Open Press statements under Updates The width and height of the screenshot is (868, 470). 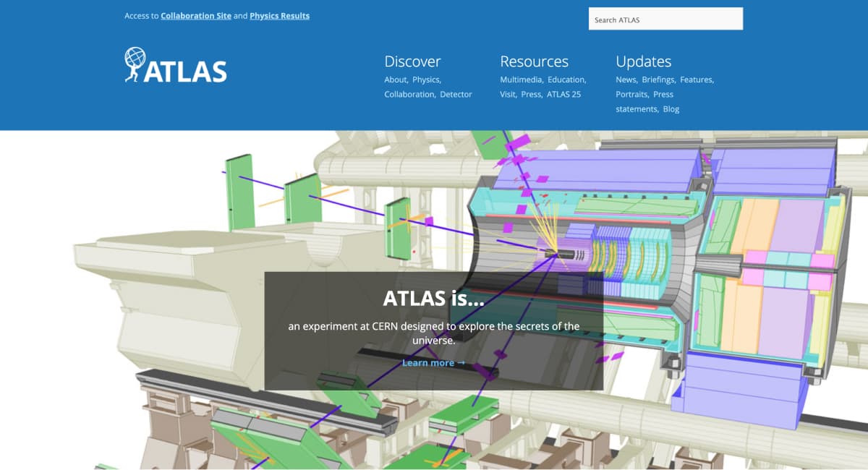point(644,102)
